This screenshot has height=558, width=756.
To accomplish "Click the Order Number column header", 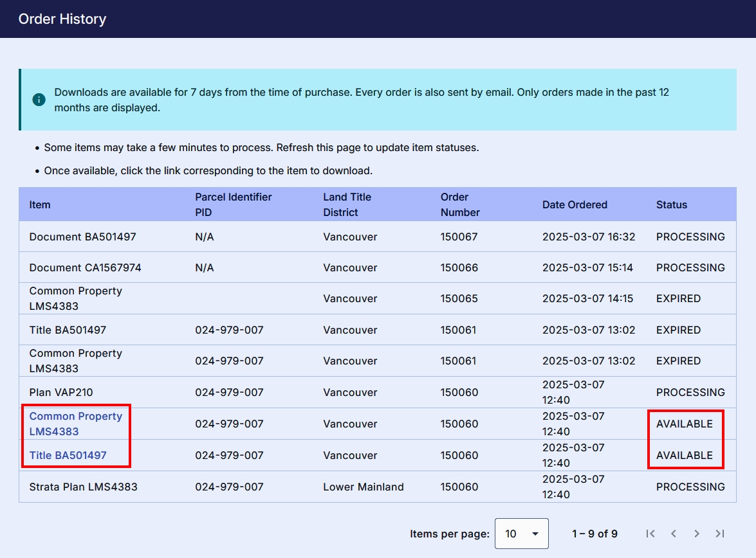I will coord(460,205).
